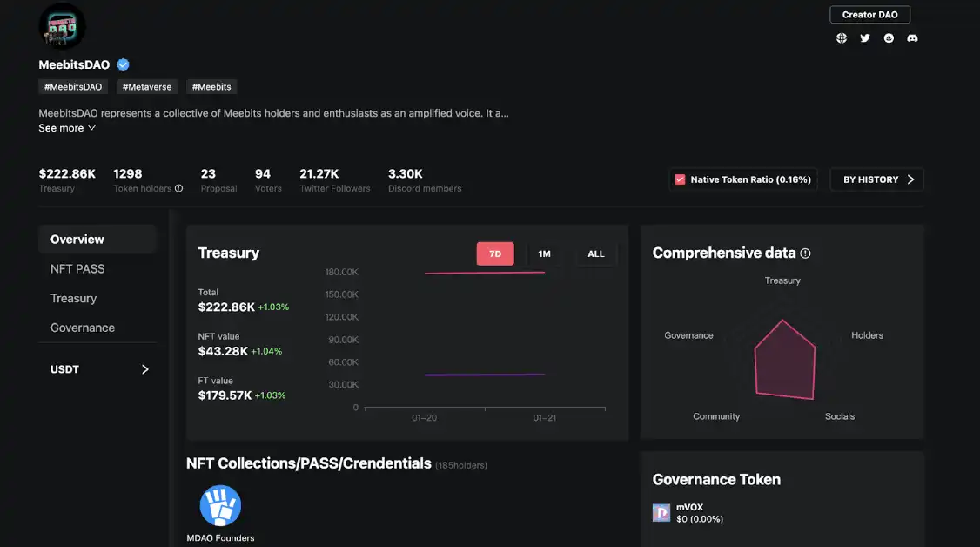The height and width of the screenshot is (547, 980).
Task: Open the BY HISTORY view
Action: pyautogui.click(x=876, y=179)
